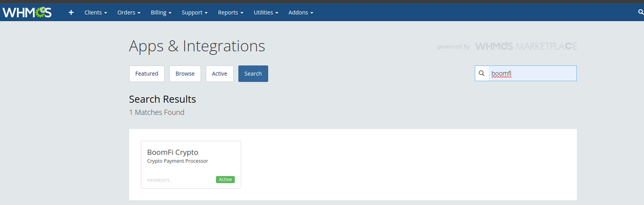
Task: Expand the Addons dropdown menu
Action: (x=301, y=12)
